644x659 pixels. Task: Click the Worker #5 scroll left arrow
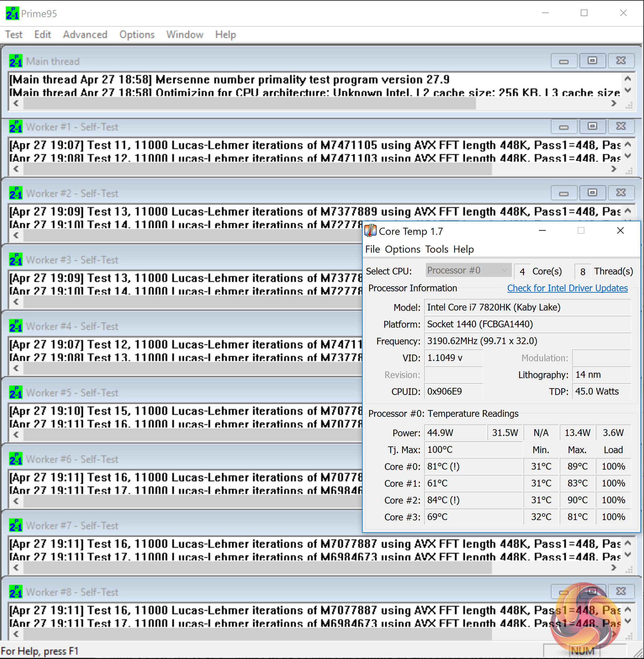pyautogui.click(x=16, y=435)
